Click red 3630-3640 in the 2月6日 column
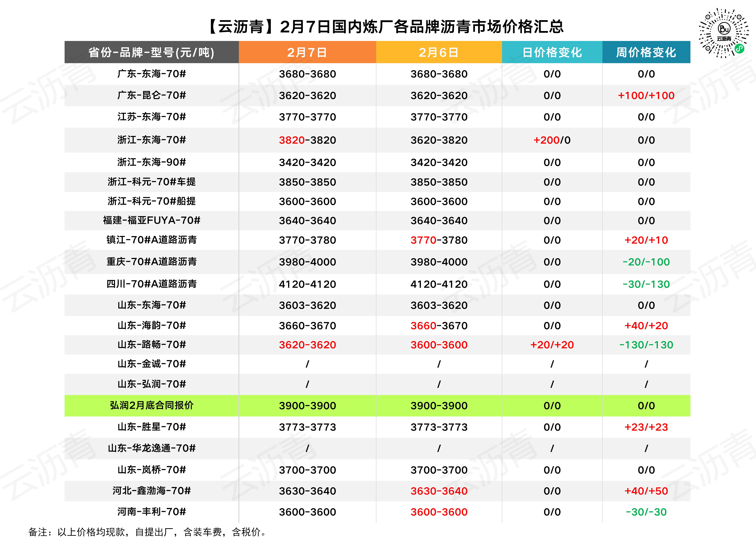Image resolution: width=756 pixels, height=551 pixels. coord(439,491)
